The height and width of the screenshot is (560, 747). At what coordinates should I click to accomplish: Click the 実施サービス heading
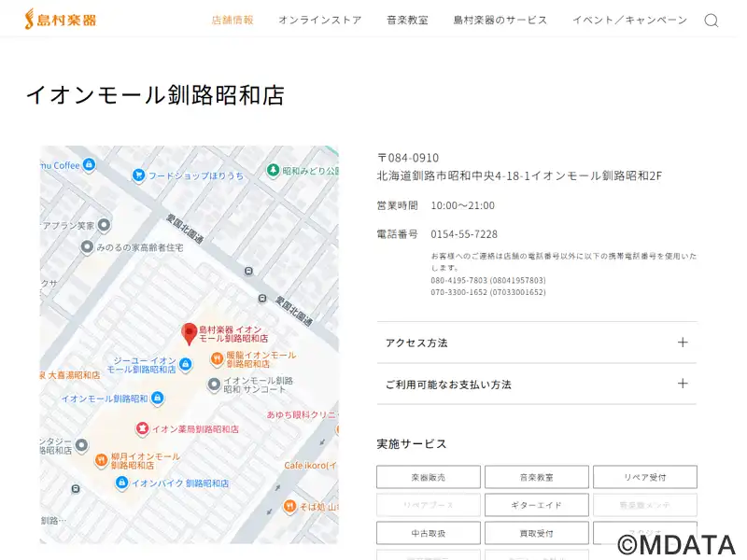412,444
